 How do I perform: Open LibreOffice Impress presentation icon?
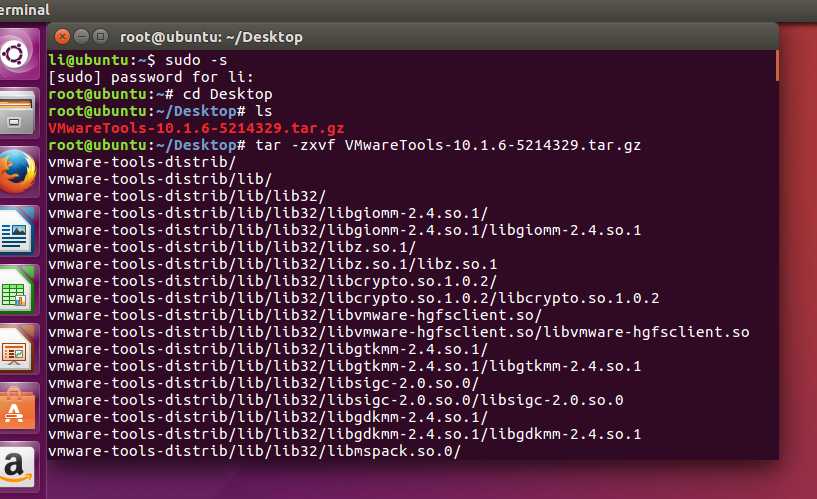pos(17,349)
